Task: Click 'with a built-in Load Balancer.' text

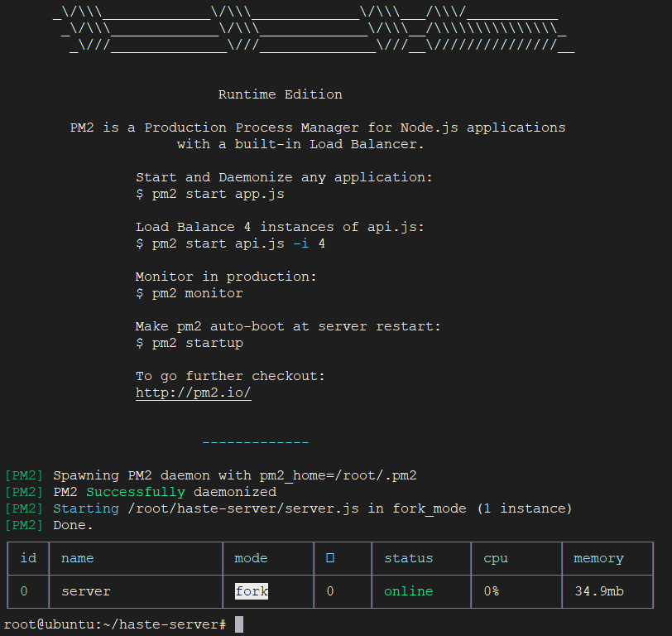Action: click(x=300, y=144)
